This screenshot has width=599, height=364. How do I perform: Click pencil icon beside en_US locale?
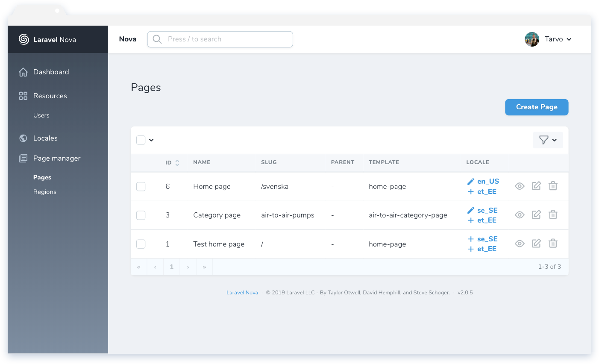tap(471, 182)
